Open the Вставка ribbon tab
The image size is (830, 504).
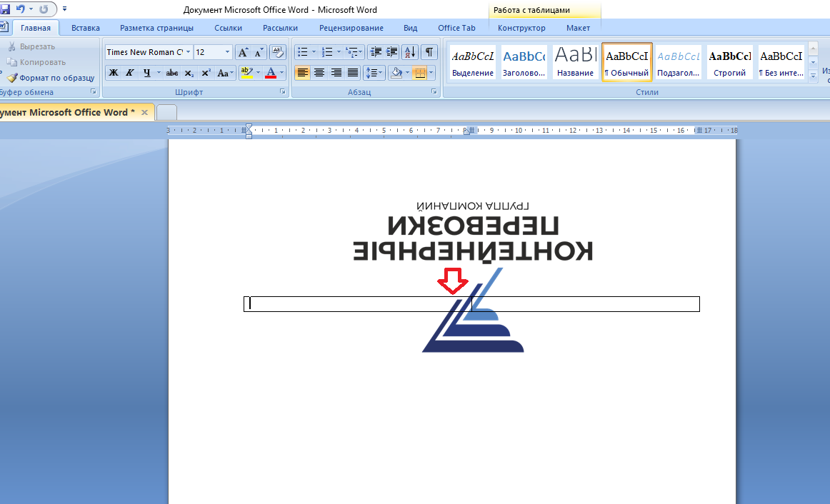[x=85, y=28]
